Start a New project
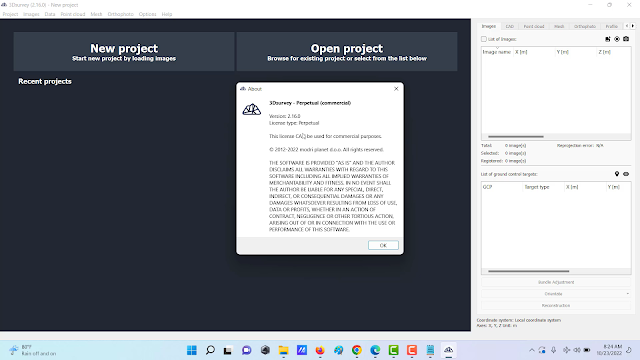Viewport: 640px width, 360px height. (124, 52)
